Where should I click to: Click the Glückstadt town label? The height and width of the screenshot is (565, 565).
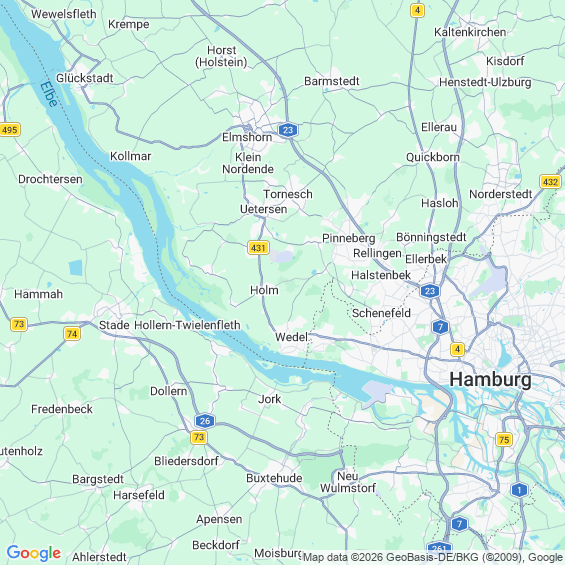(85, 78)
